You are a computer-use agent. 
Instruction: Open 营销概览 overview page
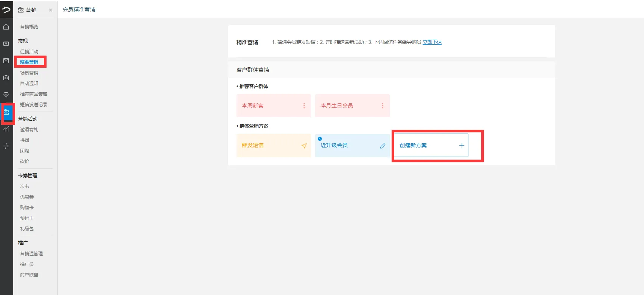[x=29, y=27]
